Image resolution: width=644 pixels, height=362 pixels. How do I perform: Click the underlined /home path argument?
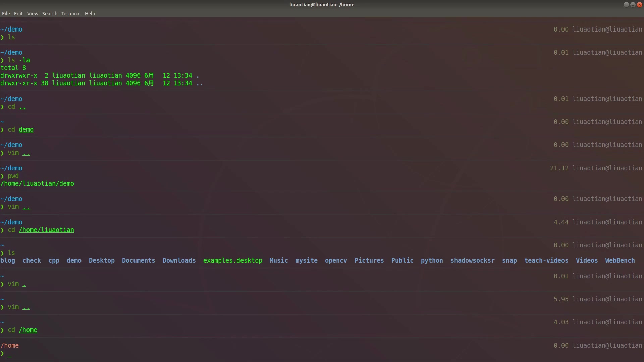(x=28, y=330)
